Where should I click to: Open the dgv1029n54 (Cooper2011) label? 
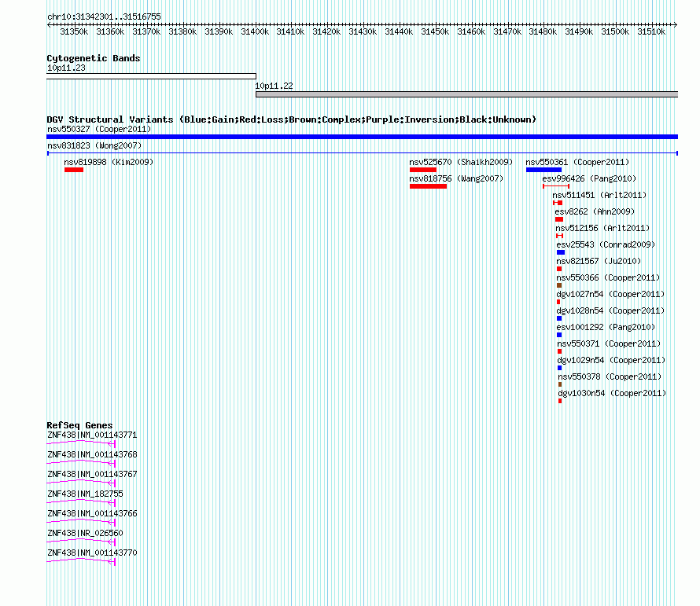(x=611, y=360)
